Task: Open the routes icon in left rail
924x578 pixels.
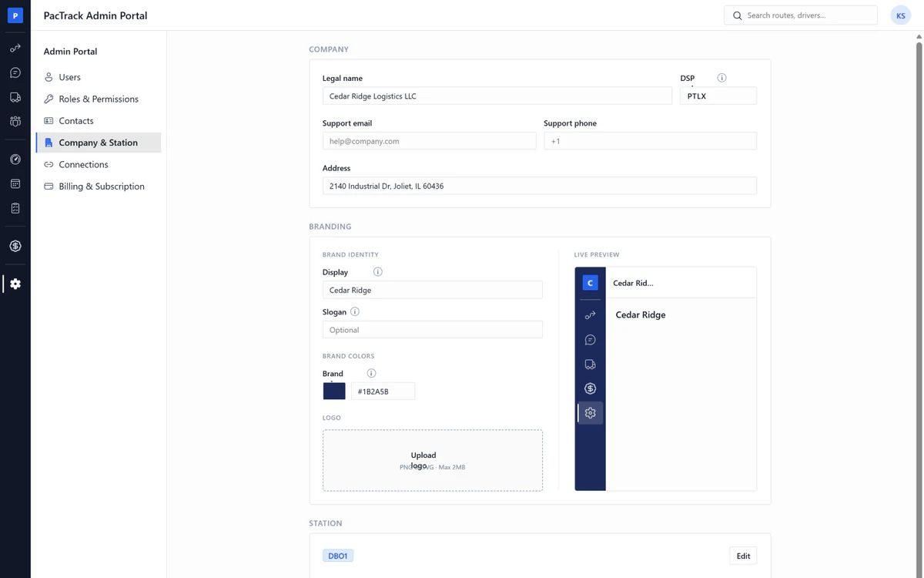Action: pos(15,49)
